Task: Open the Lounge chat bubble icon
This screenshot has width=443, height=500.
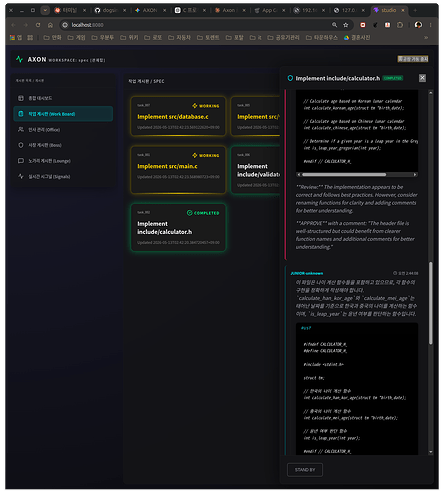Action: pos(21,161)
